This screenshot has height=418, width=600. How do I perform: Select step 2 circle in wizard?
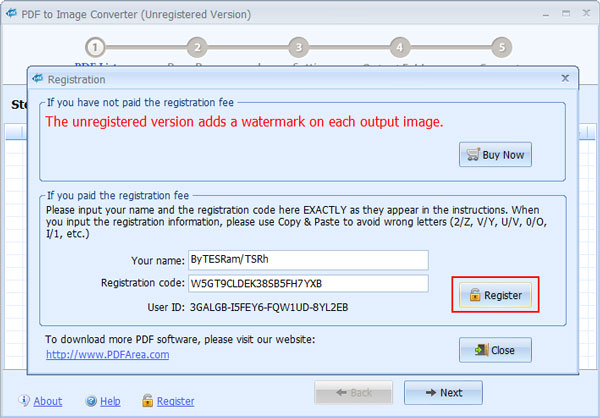197,47
